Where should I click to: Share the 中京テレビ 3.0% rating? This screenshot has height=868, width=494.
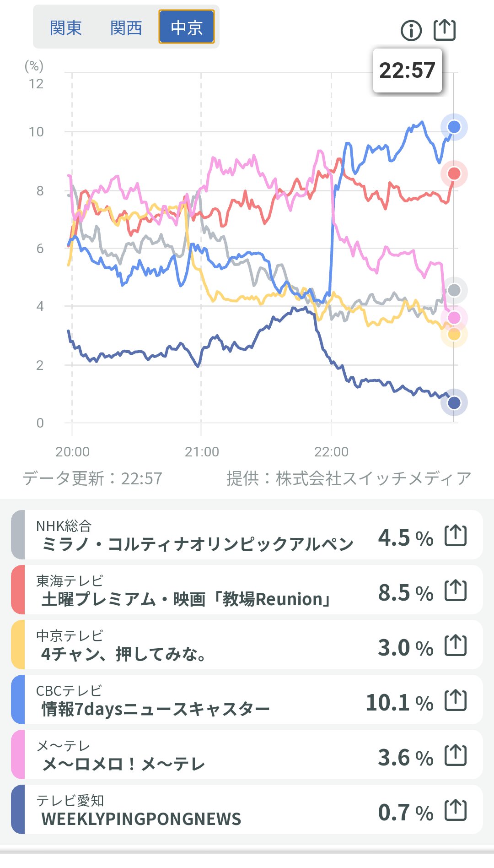456,645
